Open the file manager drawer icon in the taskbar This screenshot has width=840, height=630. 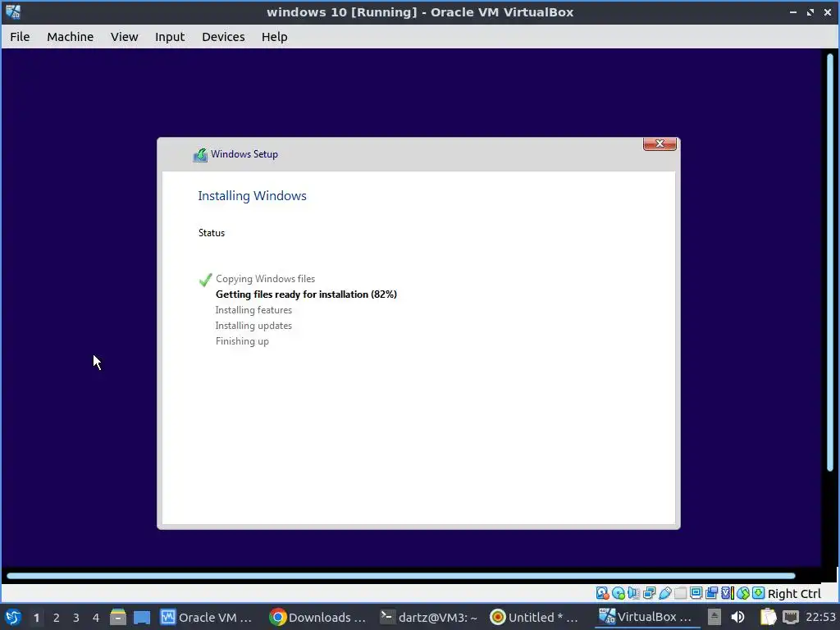point(118,617)
